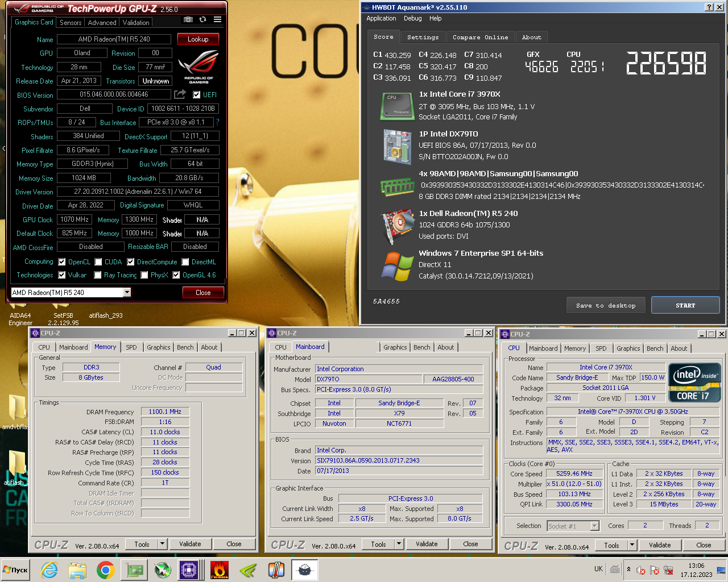The image size is (728, 582).
Task: Click Tools button in the CPU-Z CPU window
Action: 612,545
